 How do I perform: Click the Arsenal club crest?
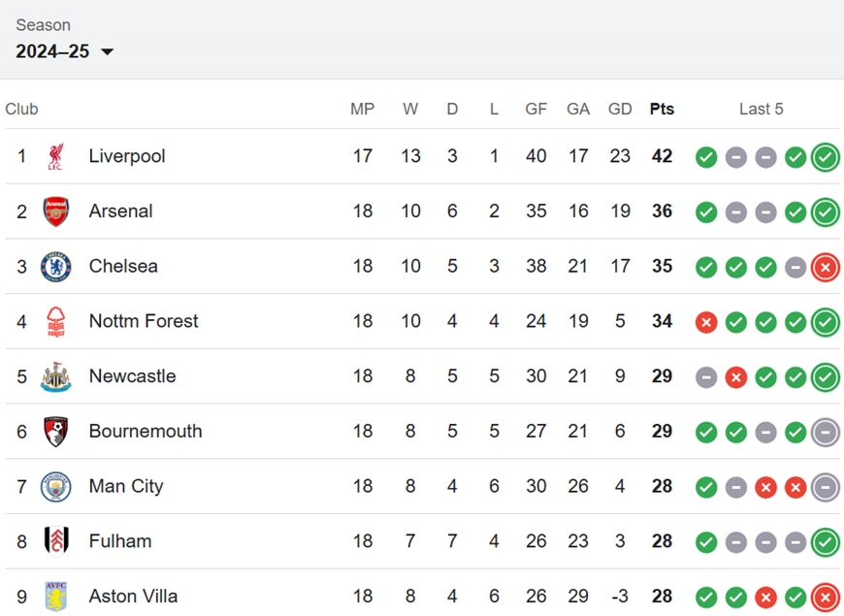click(56, 211)
